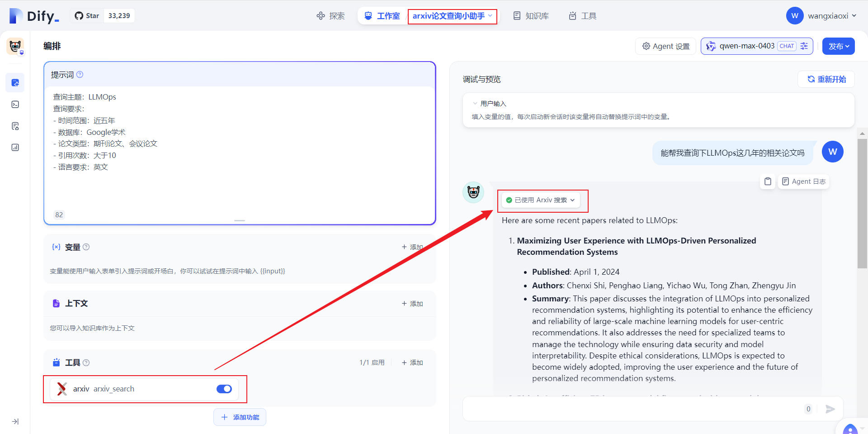
Task: Open the API access terminal sidebar icon
Action: click(15, 105)
